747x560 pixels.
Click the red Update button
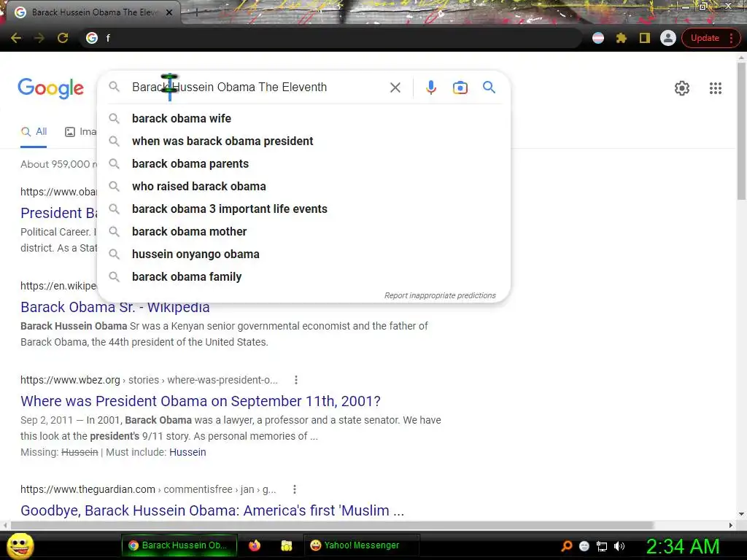[705, 38]
